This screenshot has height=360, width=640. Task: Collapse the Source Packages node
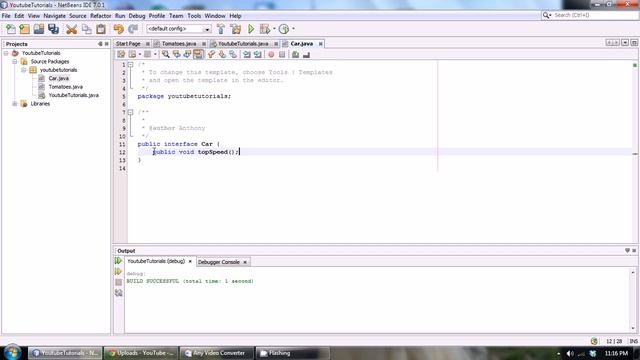(x=15, y=61)
